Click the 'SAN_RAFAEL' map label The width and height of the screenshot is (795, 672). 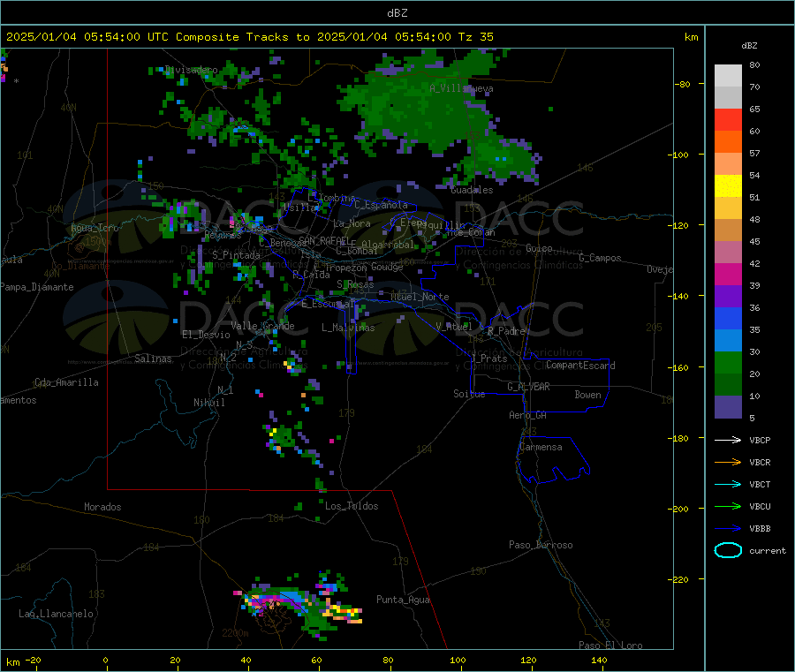(323, 240)
